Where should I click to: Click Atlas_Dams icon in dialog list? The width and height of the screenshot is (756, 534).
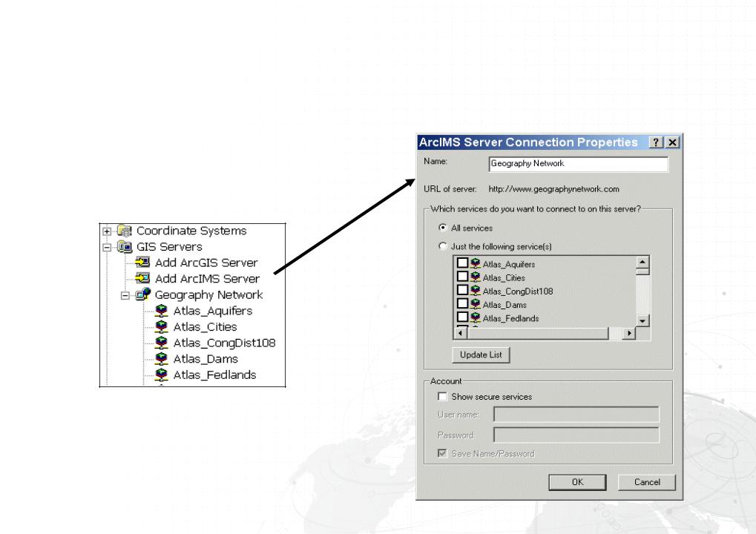(x=476, y=303)
